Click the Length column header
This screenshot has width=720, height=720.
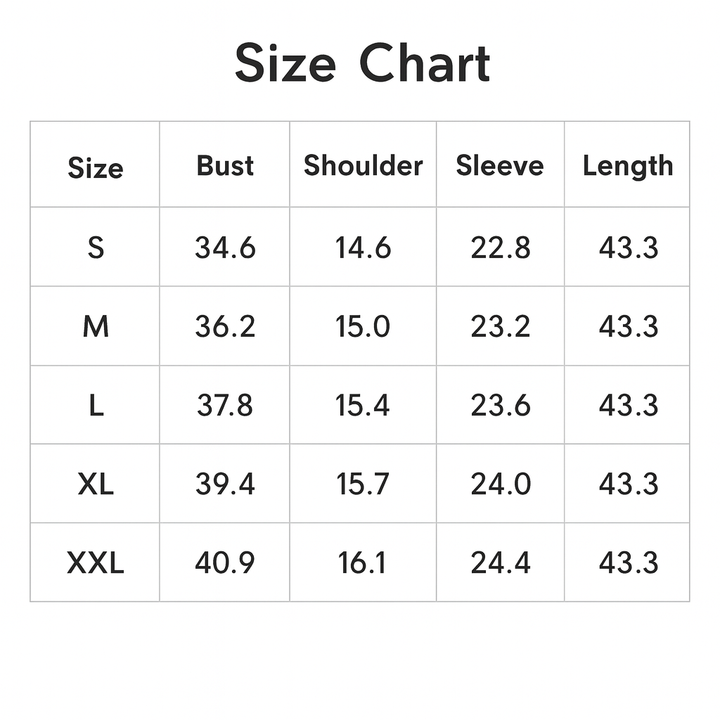point(628,166)
